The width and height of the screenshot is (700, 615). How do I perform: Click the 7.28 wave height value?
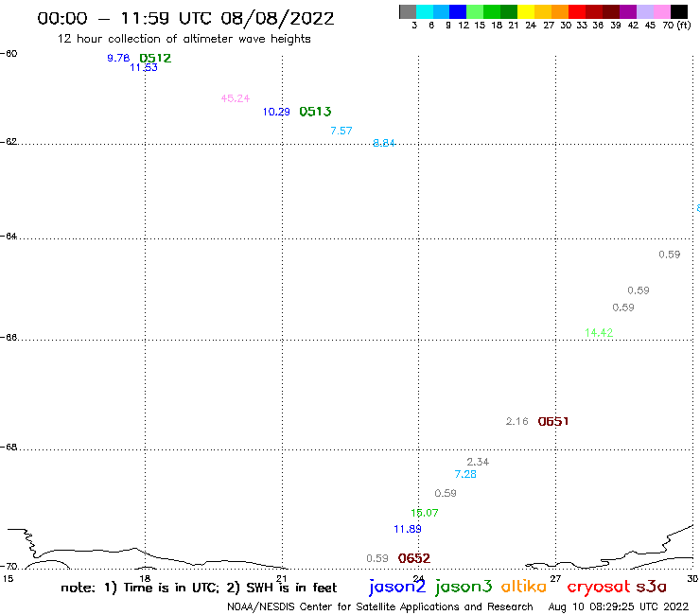465,474
